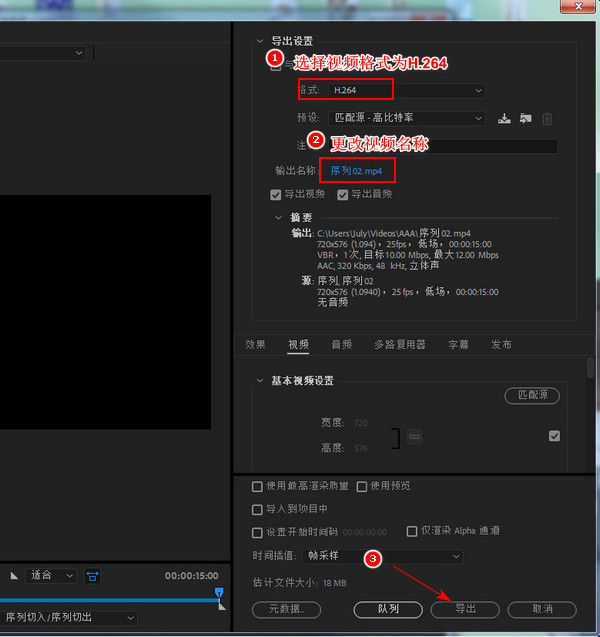The height and width of the screenshot is (637, 600).
Task: Open the zoom level dropdown 适合
Action: tap(51, 575)
